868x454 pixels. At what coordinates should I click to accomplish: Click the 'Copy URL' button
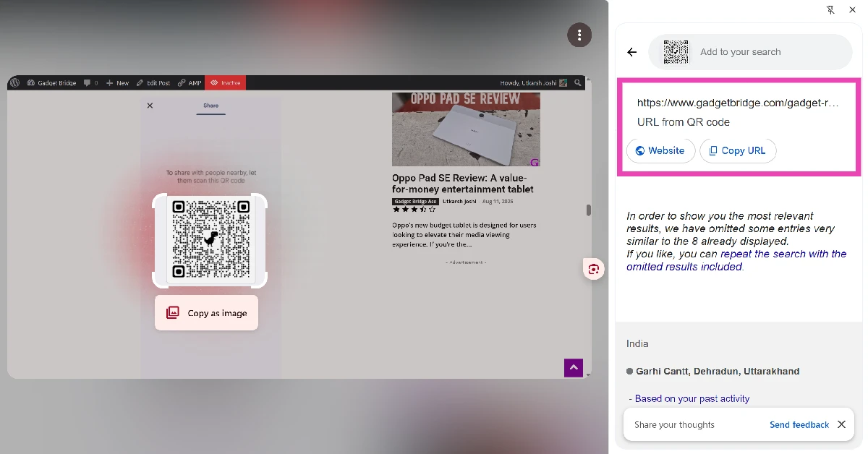point(738,150)
